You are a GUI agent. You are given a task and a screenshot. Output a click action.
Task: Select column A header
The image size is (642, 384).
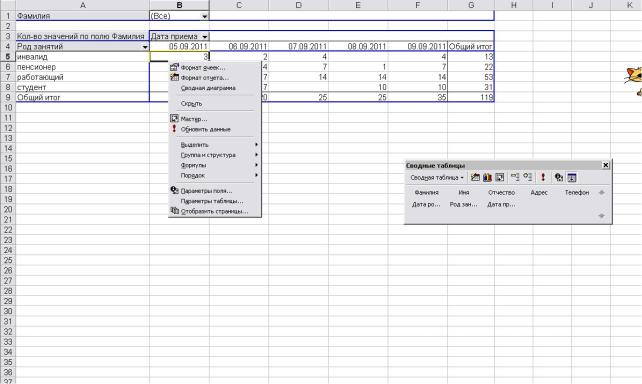(83, 5)
